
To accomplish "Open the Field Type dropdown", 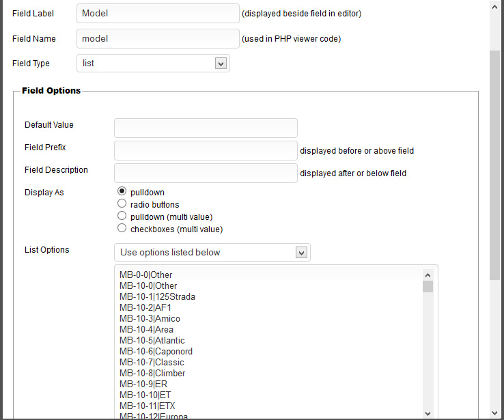I will [x=153, y=64].
